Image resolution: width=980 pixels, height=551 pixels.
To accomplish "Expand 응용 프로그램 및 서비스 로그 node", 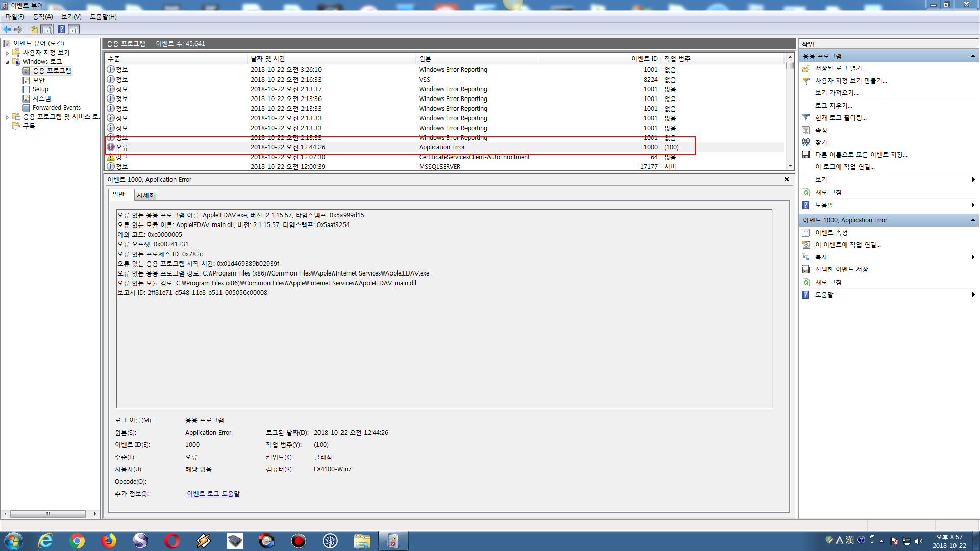I will pos(7,117).
